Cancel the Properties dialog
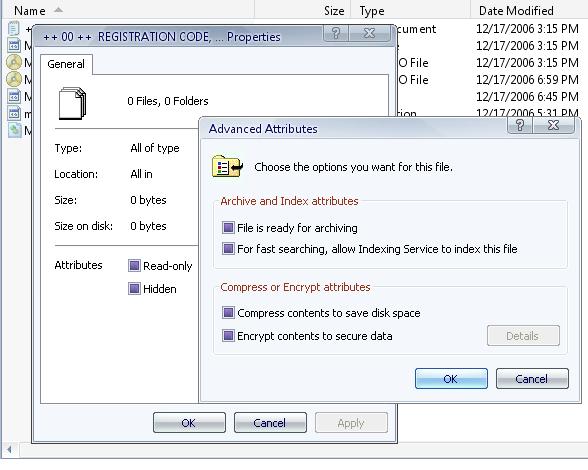 270,423
